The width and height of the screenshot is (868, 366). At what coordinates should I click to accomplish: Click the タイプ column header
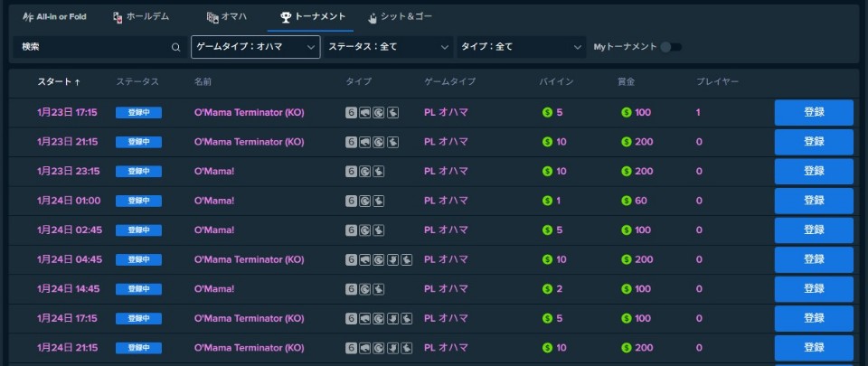click(358, 82)
